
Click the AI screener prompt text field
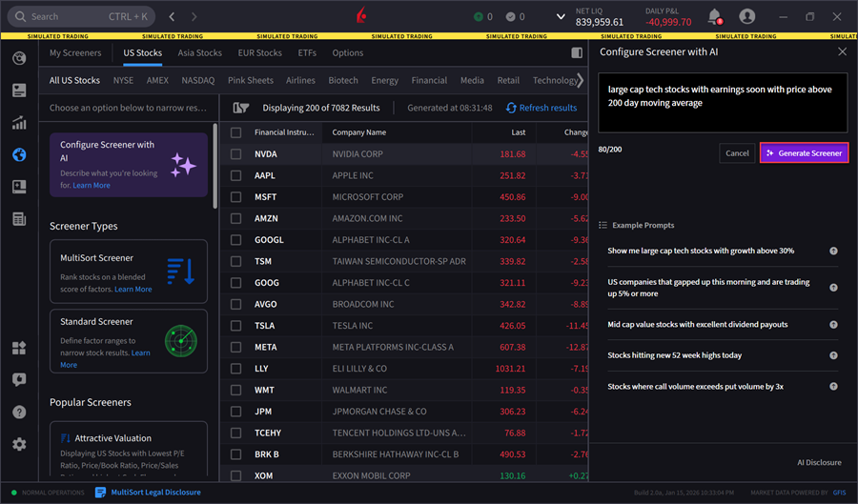[722, 103]
